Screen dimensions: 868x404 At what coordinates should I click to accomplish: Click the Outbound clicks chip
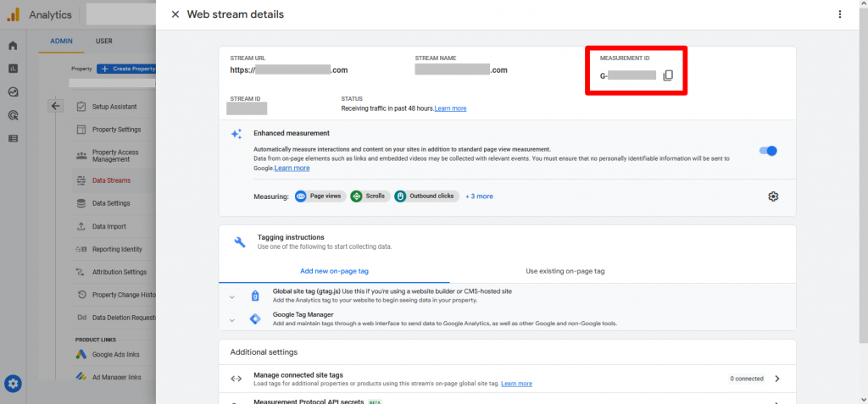(427, 196)
